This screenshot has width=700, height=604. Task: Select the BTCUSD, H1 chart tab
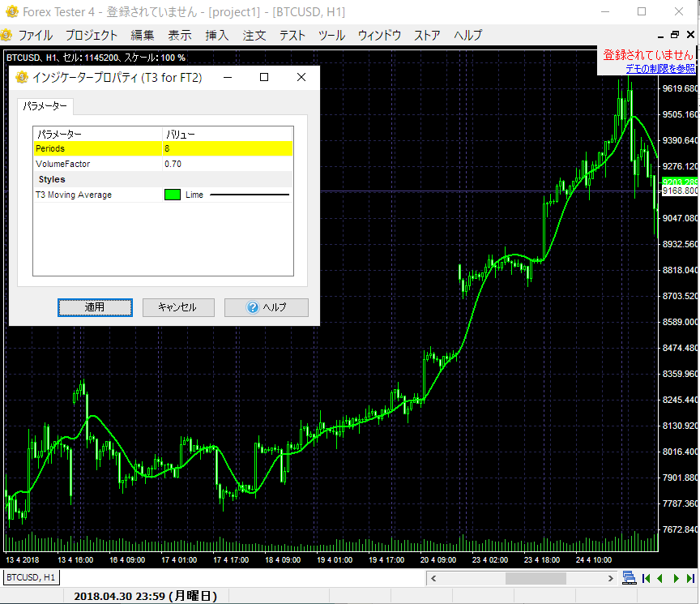(x=31, y=577)
